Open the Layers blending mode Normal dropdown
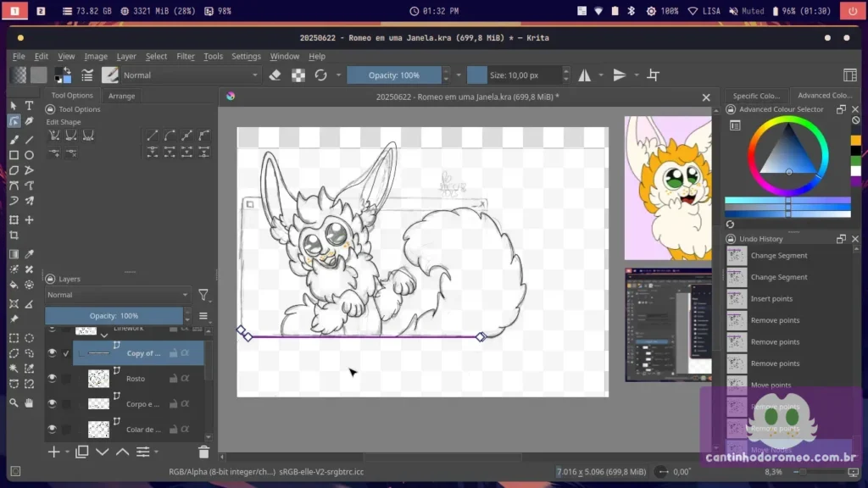This screenshot has width=868, height=488. pyautogui.click(x=117, y=295)
